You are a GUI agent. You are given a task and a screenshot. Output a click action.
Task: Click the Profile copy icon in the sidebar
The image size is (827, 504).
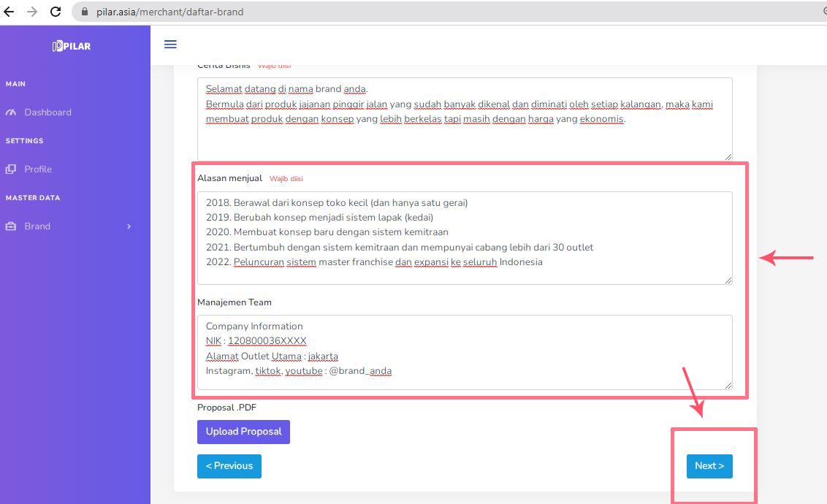click(10, 169)
